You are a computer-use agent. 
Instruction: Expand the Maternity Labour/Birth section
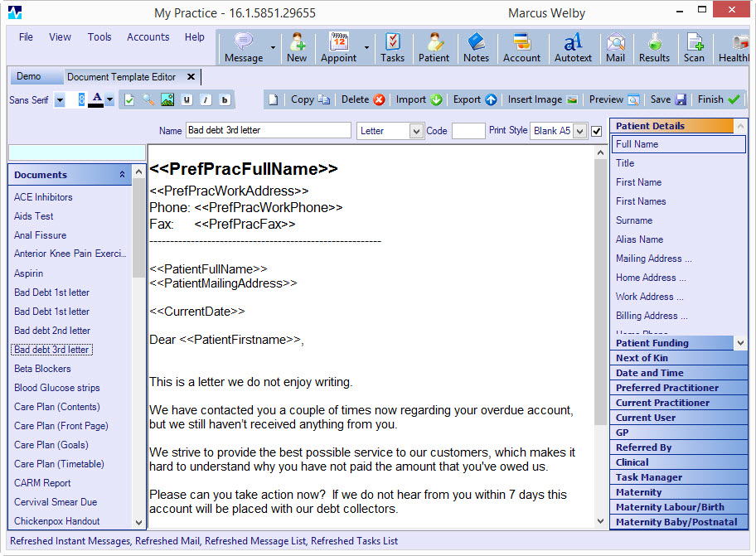coord(680,507)
